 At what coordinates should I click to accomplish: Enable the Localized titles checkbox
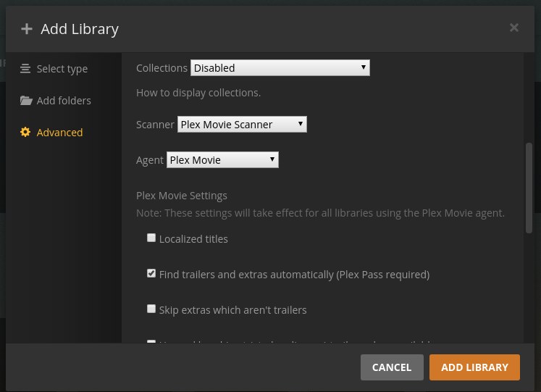151,238
